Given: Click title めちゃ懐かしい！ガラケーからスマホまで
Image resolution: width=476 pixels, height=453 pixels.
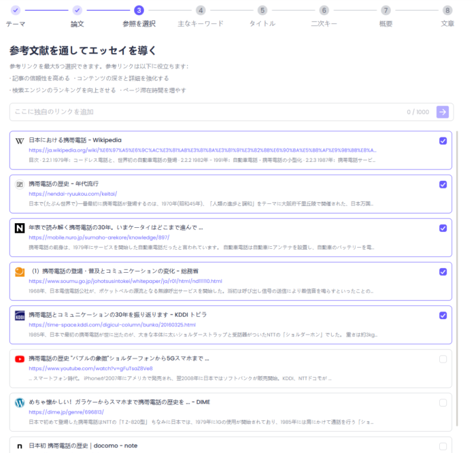Looking at the screenshot, I should click(x=119, y=402).
